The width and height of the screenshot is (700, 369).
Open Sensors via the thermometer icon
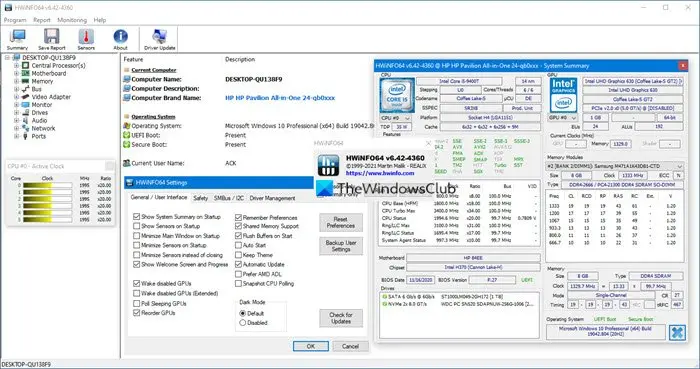[x=86, y=39]
